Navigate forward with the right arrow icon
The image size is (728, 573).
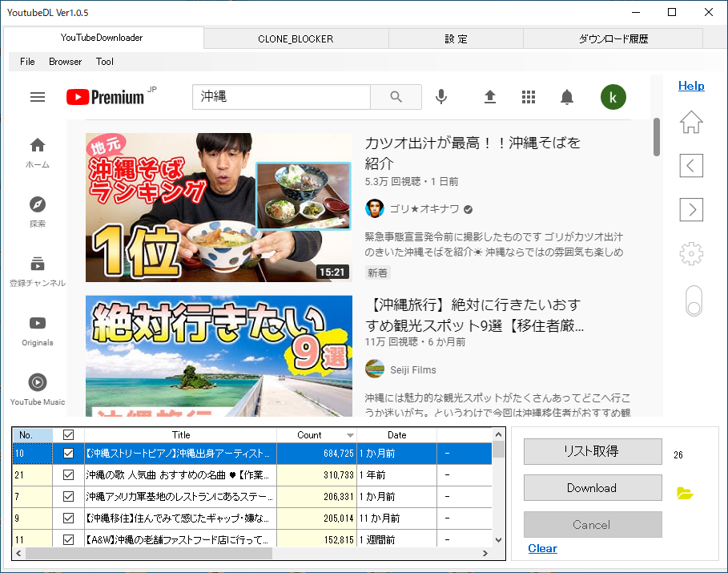pyautogui.click(x=691, y=210)
